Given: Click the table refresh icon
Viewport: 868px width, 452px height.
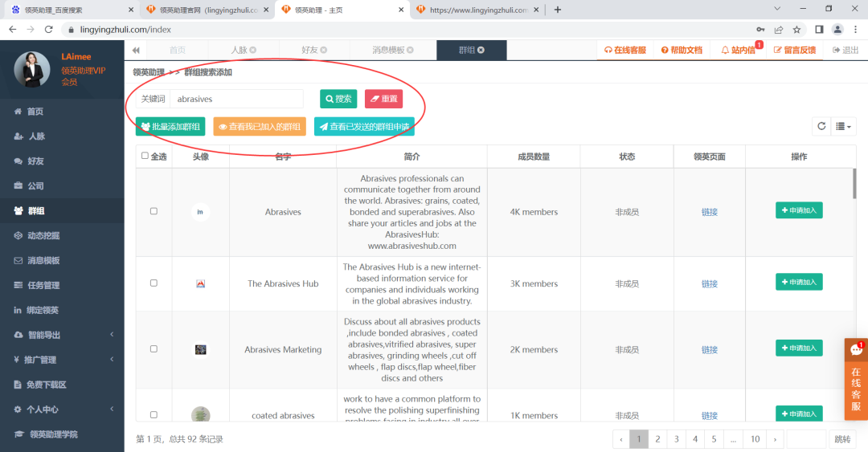Looking at the screenshot, I should click(x=821, y=126).
